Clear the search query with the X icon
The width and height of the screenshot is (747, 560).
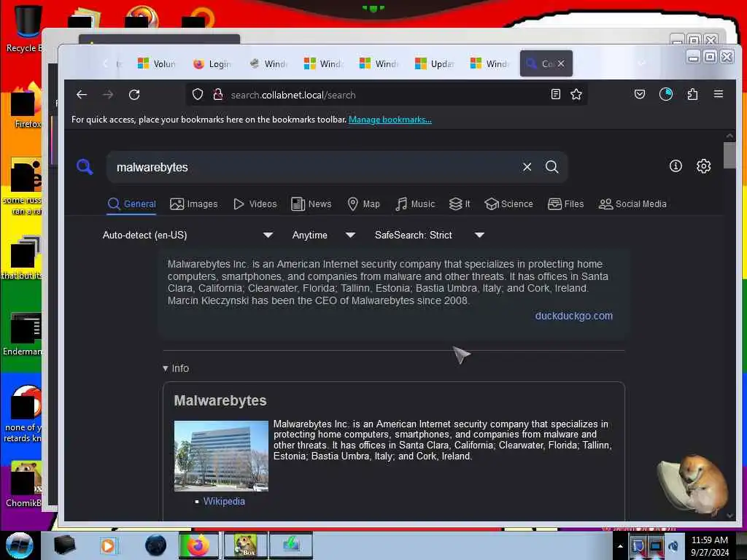[527, 167]
